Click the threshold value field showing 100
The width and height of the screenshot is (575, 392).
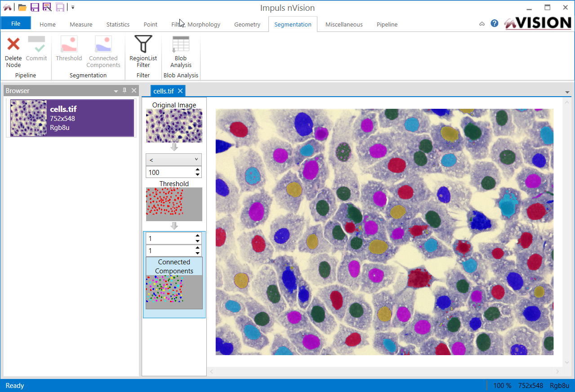170,172
